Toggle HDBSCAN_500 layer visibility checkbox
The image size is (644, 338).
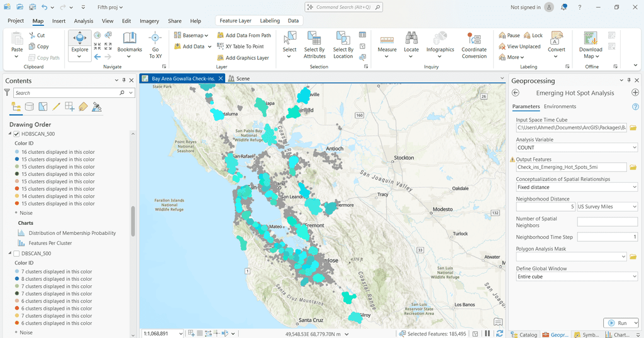(x=16, y=134)
